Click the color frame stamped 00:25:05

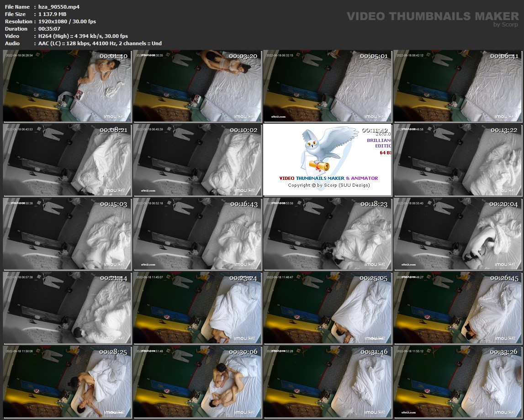(328, 308)
